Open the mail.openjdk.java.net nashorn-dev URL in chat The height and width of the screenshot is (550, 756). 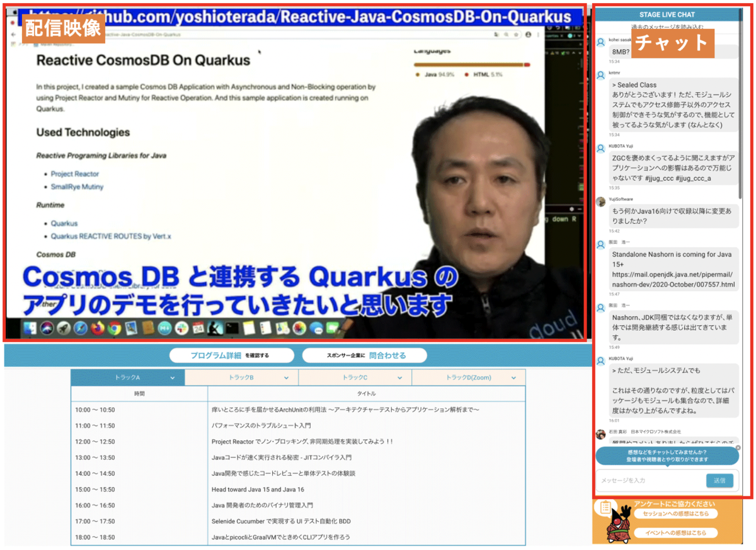pyautogui.click(x=673, y=280)
